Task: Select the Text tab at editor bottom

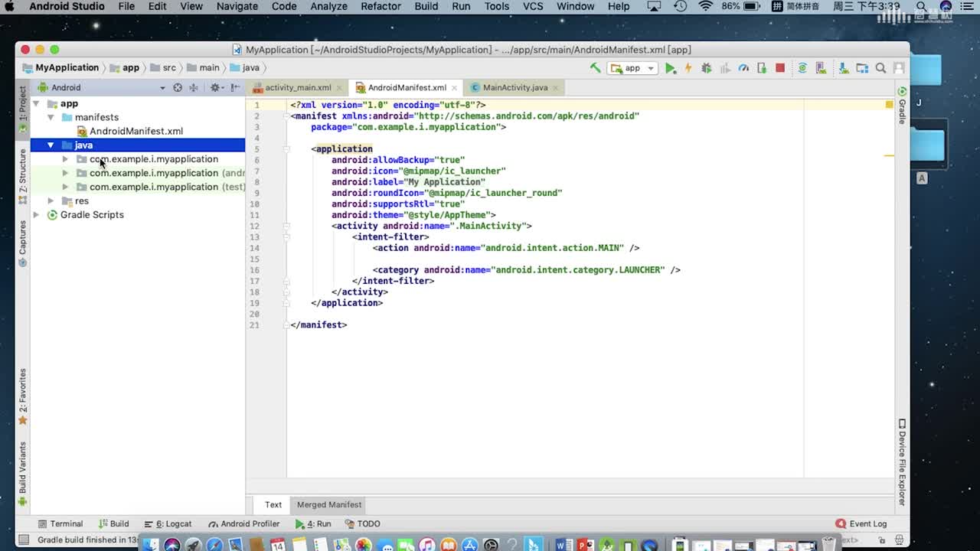Action: (x=273, y=505)
